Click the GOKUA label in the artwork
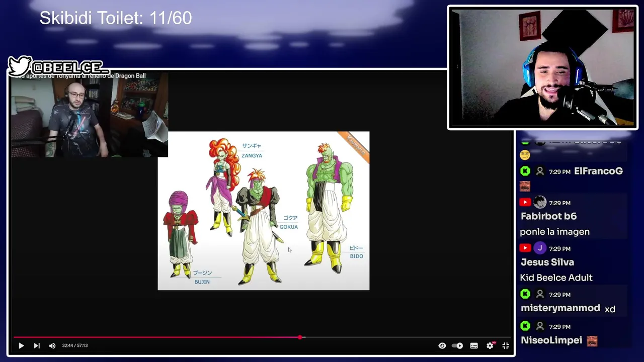Screen dimensions: 644x362 pyautogui.click(x=289, y=227)
